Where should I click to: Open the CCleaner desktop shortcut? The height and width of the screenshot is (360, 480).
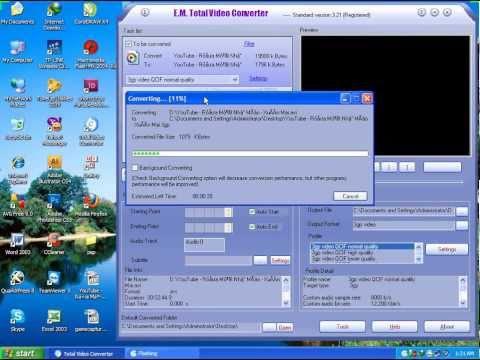pos(54,244)
